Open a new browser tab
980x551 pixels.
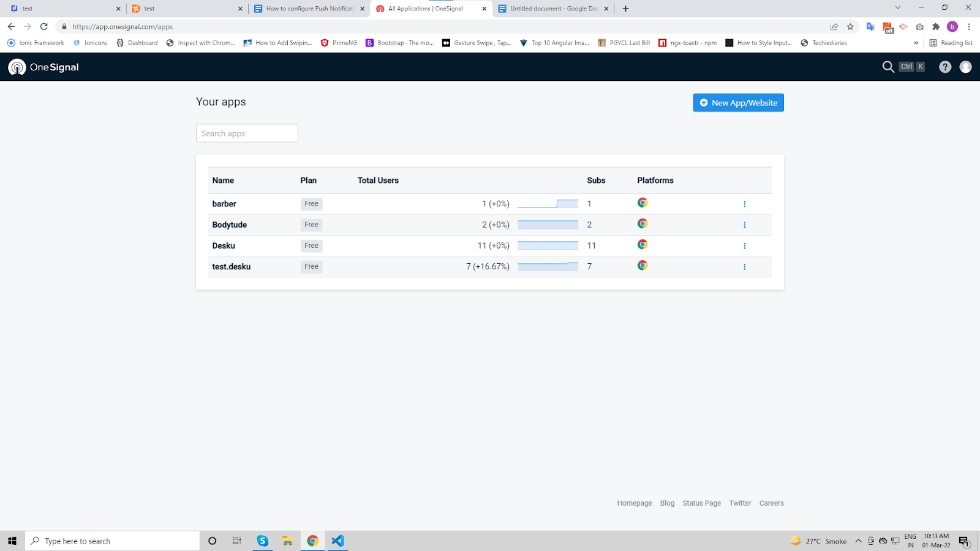[625, 9]
